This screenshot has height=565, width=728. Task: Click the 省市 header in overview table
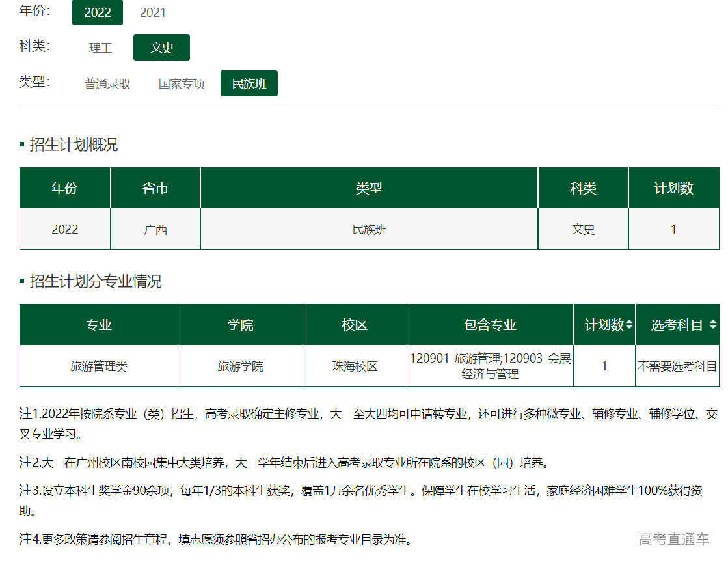[155, 188]
